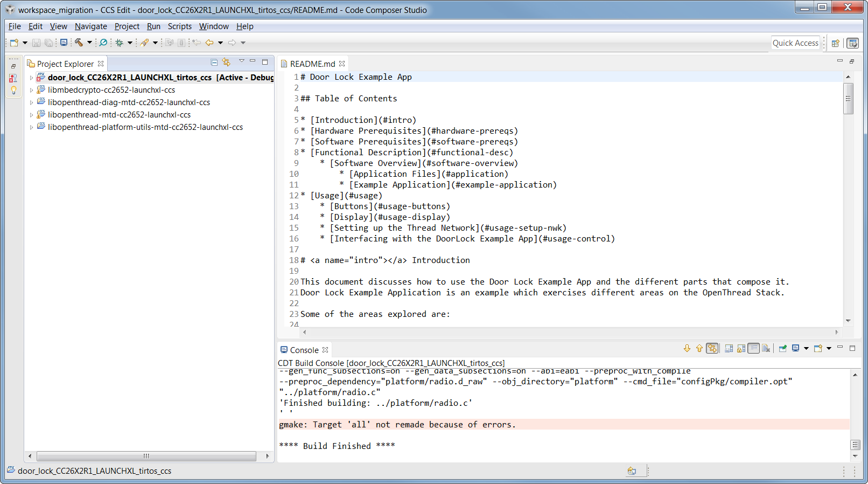
Task: Expand libopenthread-mtd-cc2652-launchxl-ccs project
Action: click(31, 115)
